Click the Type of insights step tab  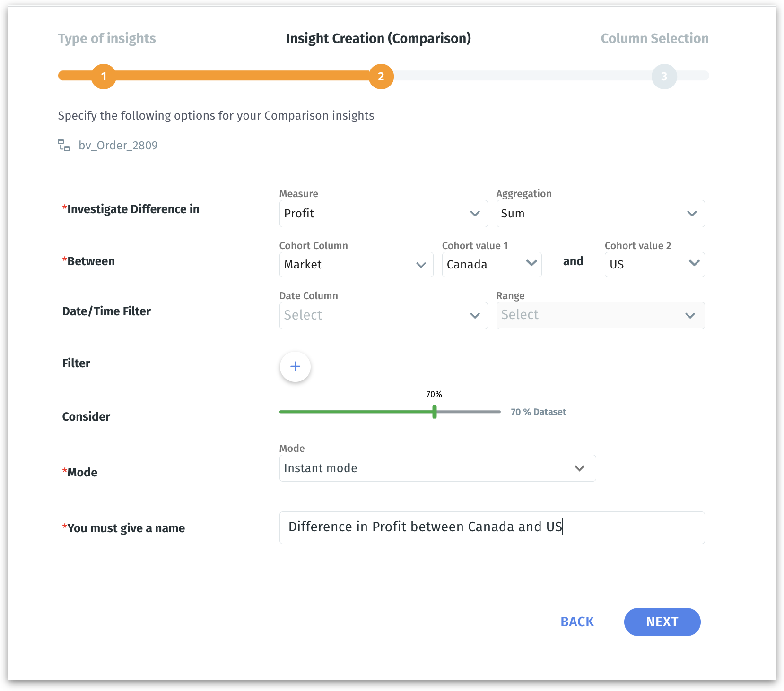(107, 38)
